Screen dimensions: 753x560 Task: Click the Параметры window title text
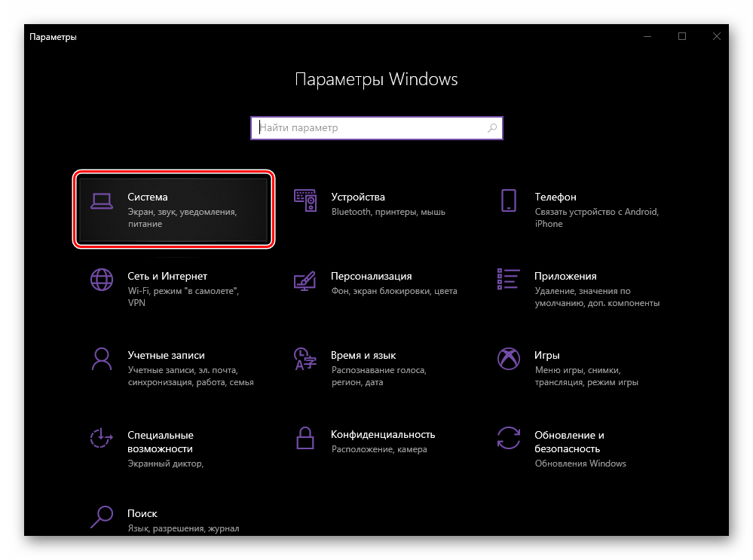pyautogui.click(x=53, y=37)
